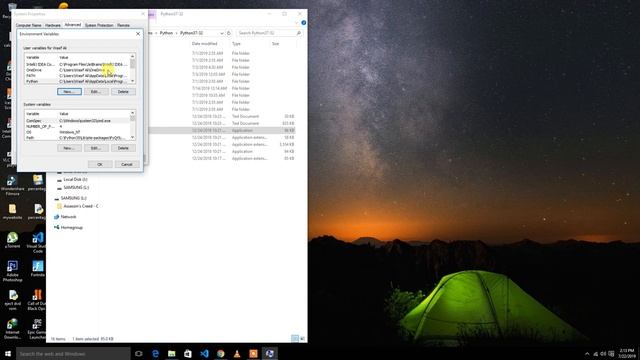Click the up arrow on the user variables list scrollbar
Image resolution: width=640 pixels, height=360 pixels.
tap(132, 57)
